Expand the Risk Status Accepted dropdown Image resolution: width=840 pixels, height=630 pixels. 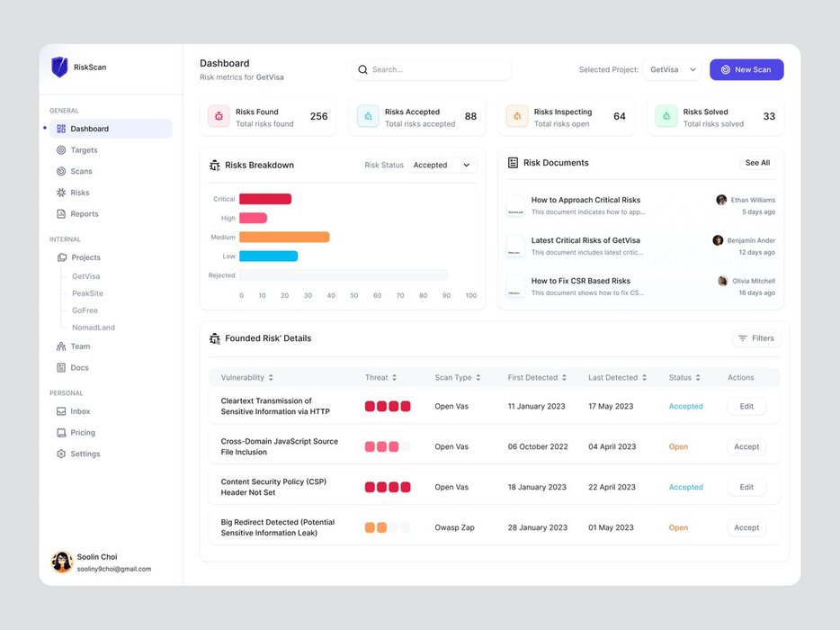[x=442, y=166]
